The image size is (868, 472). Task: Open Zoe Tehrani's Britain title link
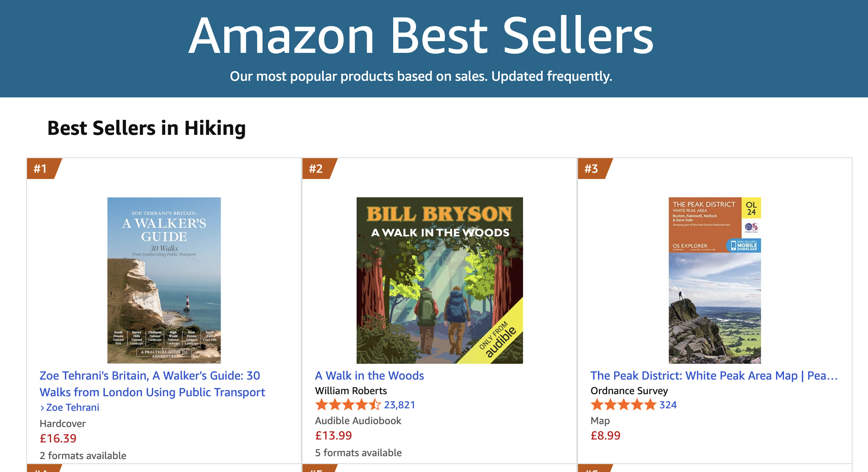[x=152, y=384]
